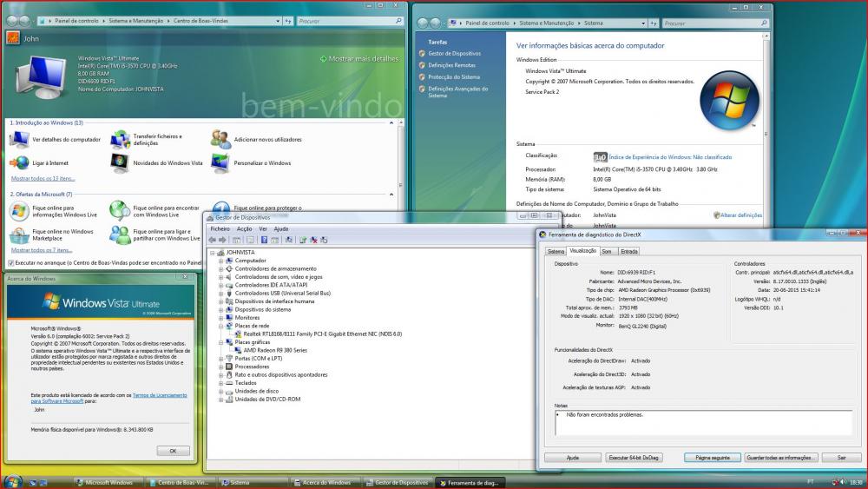The height and width of the screenshot is (489, 868).
Task: Select Realtek RTL8168 Ethernet NIC device
Action: pos(323,334)
